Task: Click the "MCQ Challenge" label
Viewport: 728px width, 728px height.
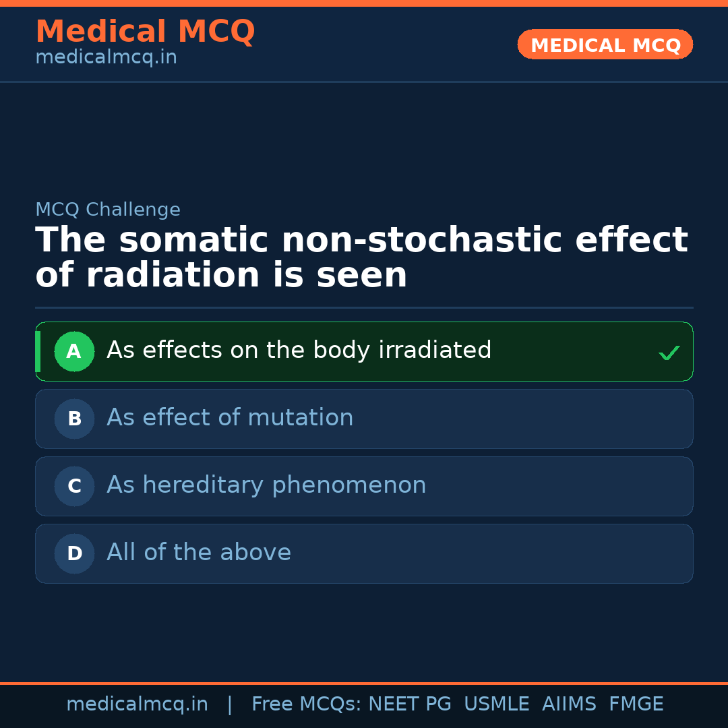Action: tap(108, 210)
